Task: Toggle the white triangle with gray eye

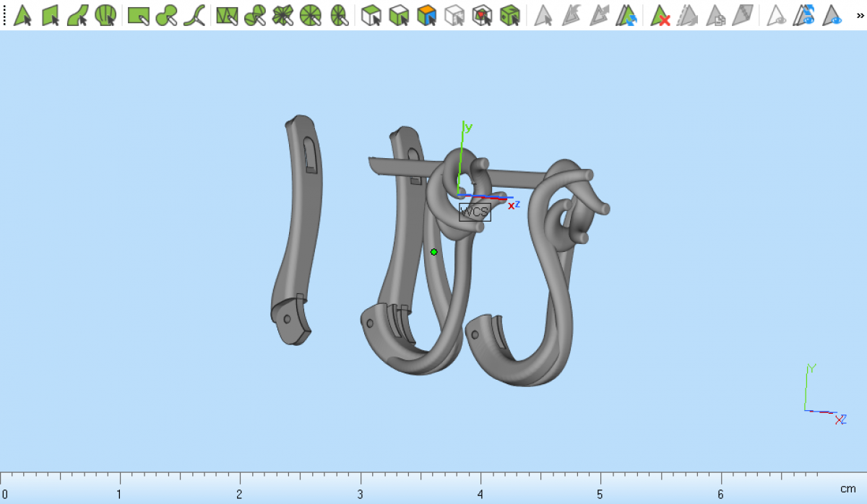Action: coord(777,15)
